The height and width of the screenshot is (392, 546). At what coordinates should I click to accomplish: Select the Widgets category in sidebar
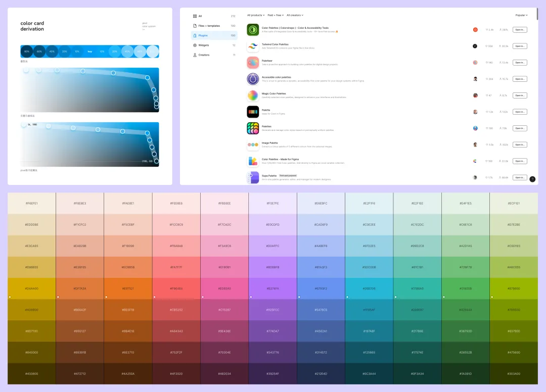click(x=203, y=45)
